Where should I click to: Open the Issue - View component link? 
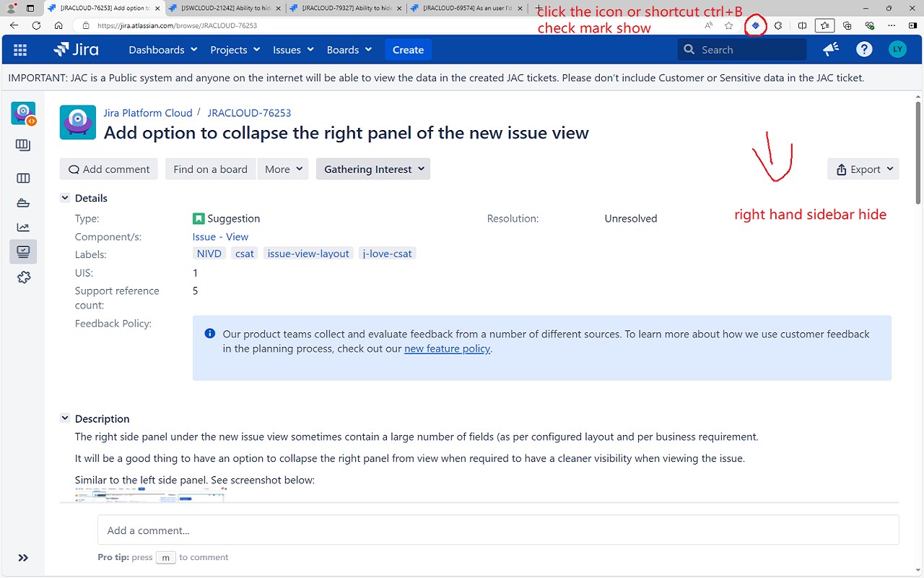pyautogui.click(x=220, y=236)
